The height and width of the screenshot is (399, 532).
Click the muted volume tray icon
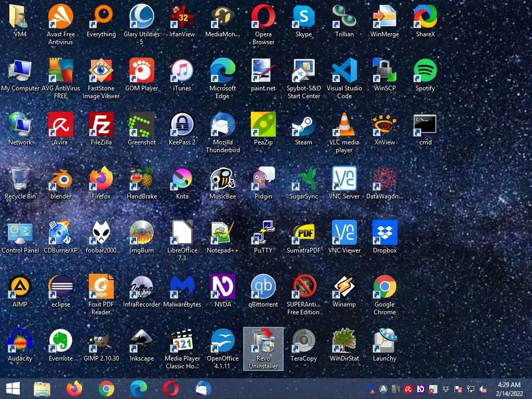pyautogui.click(x=483, y=390)
